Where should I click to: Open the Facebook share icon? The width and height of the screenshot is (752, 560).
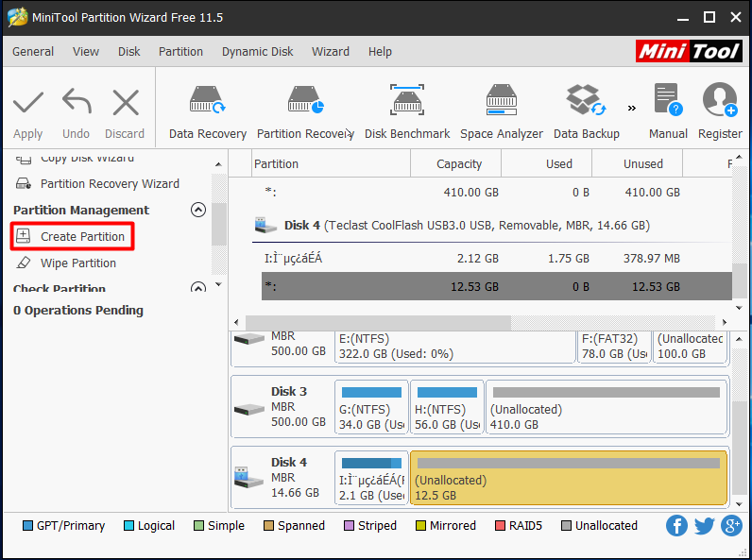676,525
